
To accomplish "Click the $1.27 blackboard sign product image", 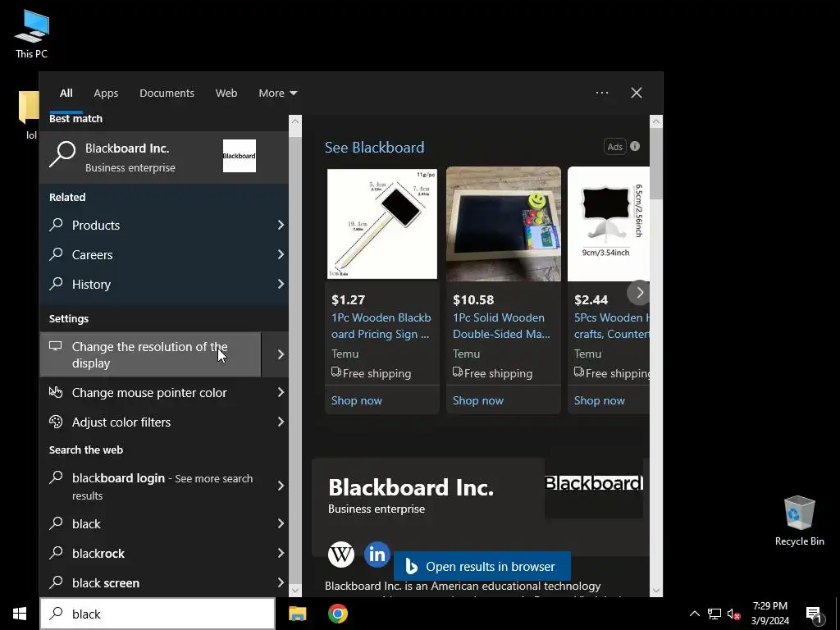I will [x=382, y=224].
